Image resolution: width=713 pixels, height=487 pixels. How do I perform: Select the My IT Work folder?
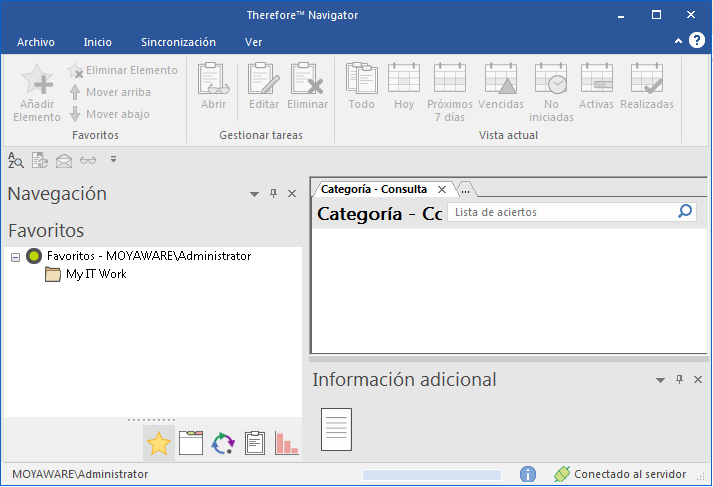[96, 274]
